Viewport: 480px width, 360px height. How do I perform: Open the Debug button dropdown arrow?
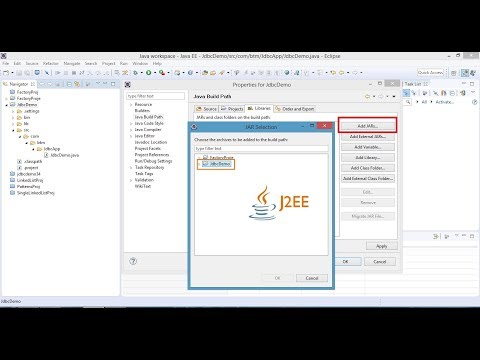(x=141, y=73)
